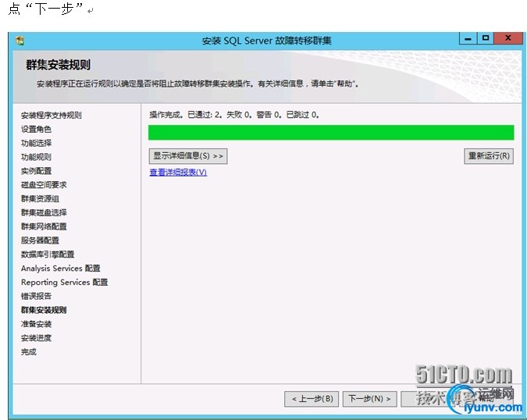Select 功能选择 step in sidebar
This screenshot has height=420, width=527.
point(36,143)
